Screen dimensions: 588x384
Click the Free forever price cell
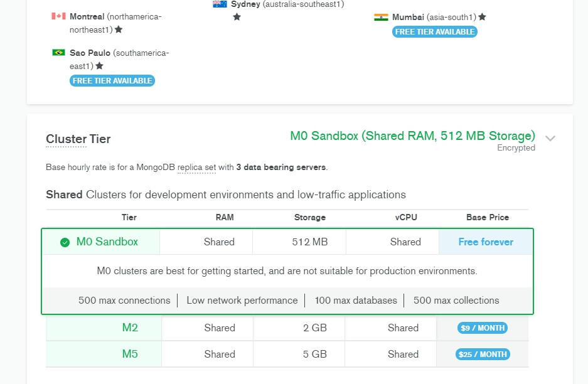click(486, 242)
